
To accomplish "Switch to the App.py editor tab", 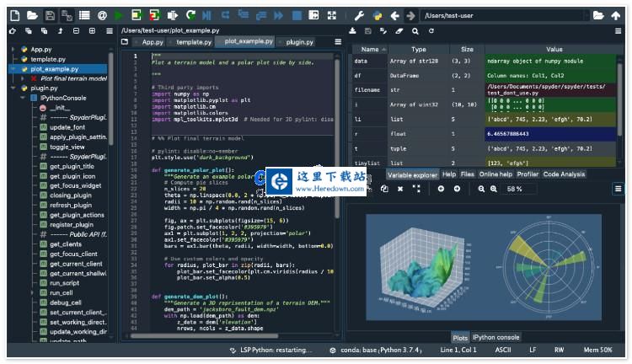I will [x=152, y=42].
